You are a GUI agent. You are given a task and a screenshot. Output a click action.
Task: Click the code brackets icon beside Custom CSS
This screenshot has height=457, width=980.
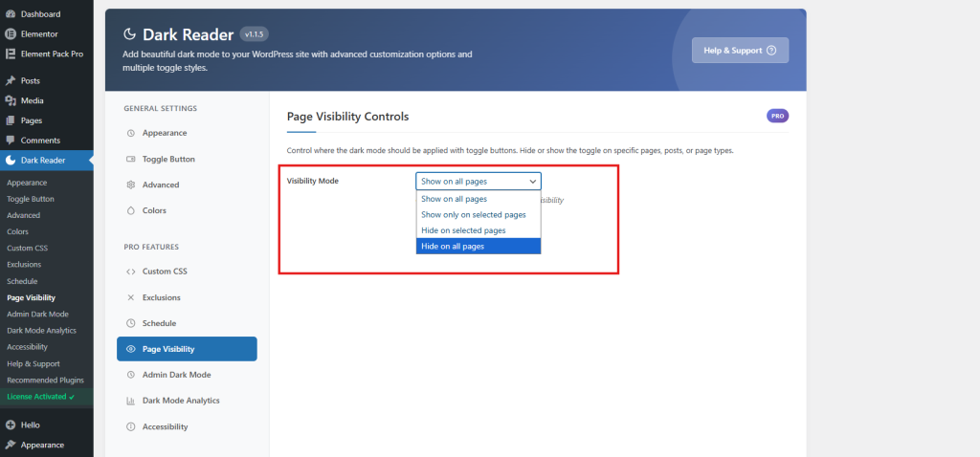pos(130,272)
